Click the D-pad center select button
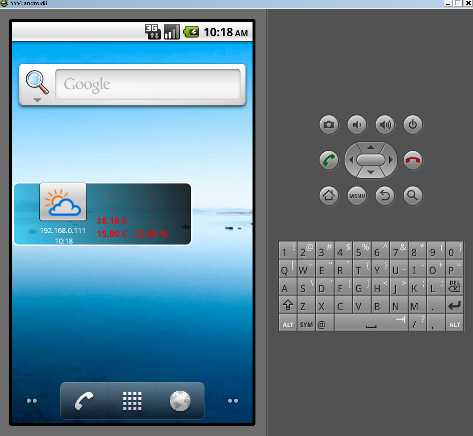The width and height of the screenshot is (473, 436). coord(371,160)
